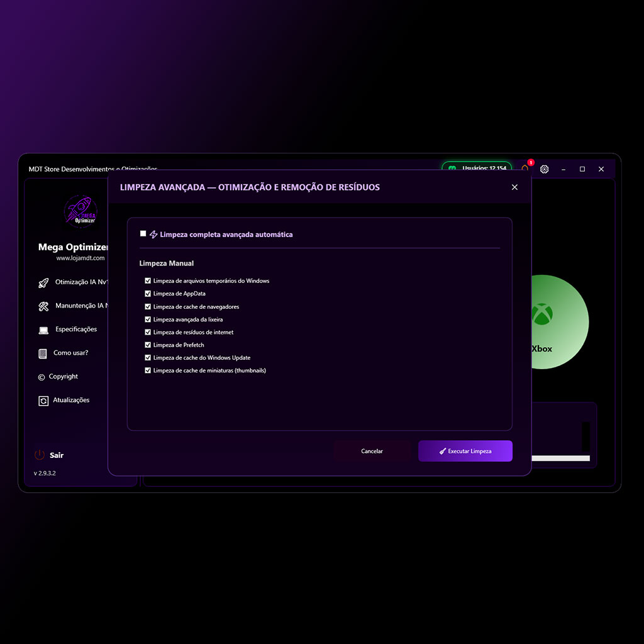Screen dimensions: 644x644
Task: Disable Limpeza de Prefetch checkbox
Action: click(148, 345)
